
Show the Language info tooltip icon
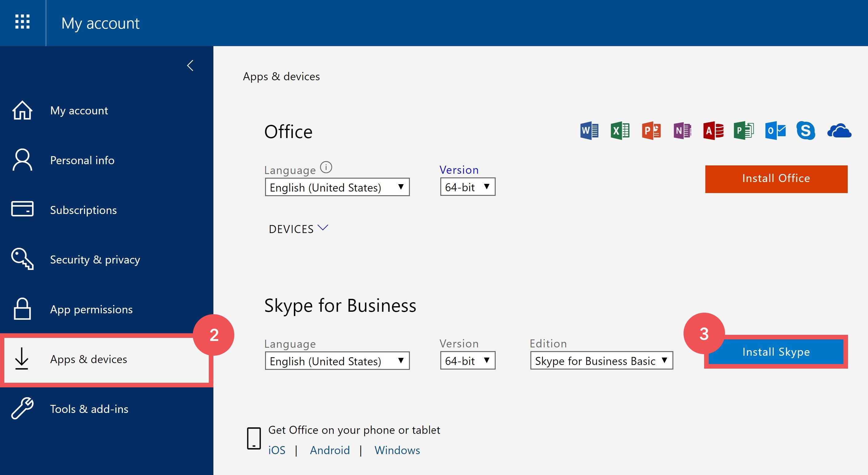pyautogui.click(x=326, y=168)
